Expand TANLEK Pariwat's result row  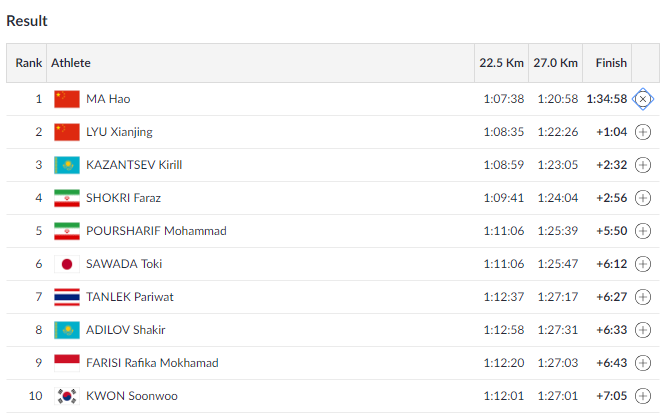[x=643, y=297]
